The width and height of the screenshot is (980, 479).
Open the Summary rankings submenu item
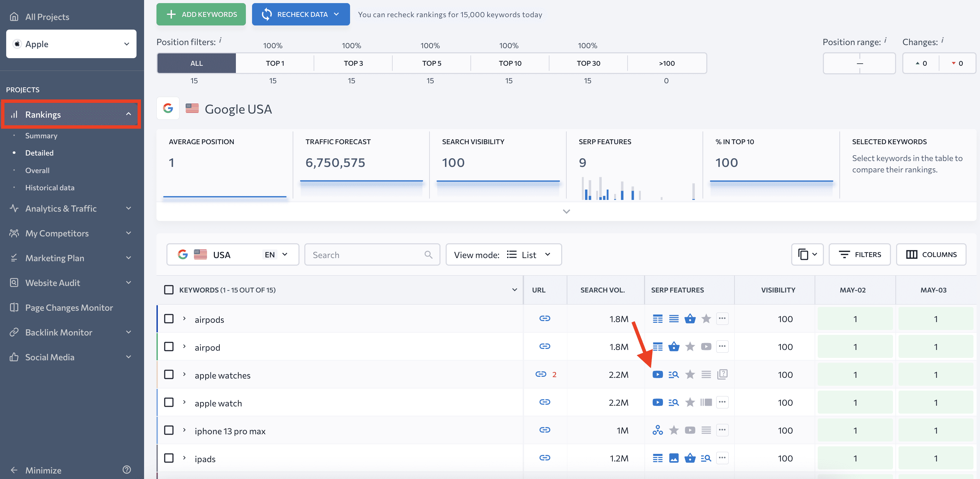pos(41,136)
